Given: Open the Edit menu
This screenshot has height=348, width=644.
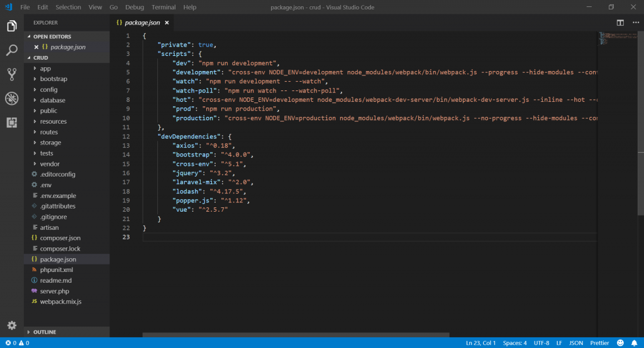Looking at the screenshot, I should click(43, 7).
